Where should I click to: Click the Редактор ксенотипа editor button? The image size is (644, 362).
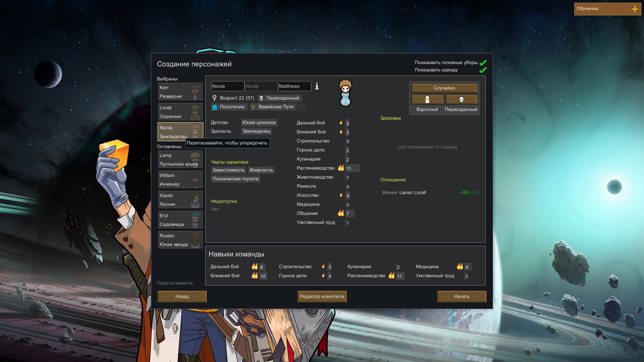pyautogui.click(x=322, y=296)
